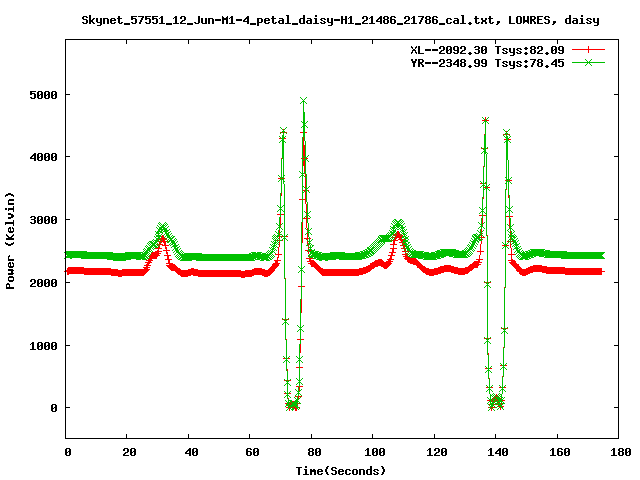Click the Power (Kelvin) y-axis label
Viewport: 640px width, 480px height.
click(x=10, y=241)
